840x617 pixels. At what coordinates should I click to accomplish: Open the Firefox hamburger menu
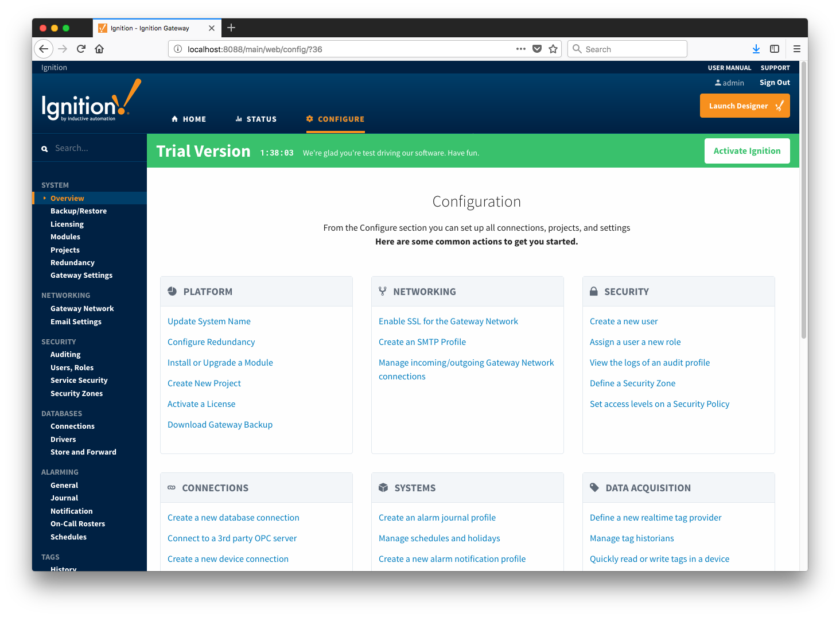click(x=796, y=49)
